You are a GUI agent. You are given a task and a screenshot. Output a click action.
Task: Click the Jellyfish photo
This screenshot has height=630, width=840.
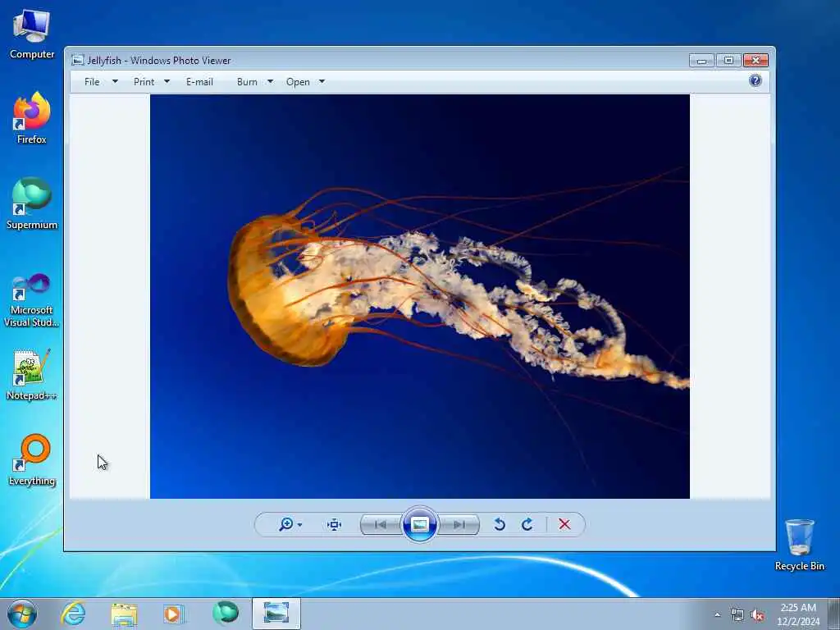click(x=419, y=296)
